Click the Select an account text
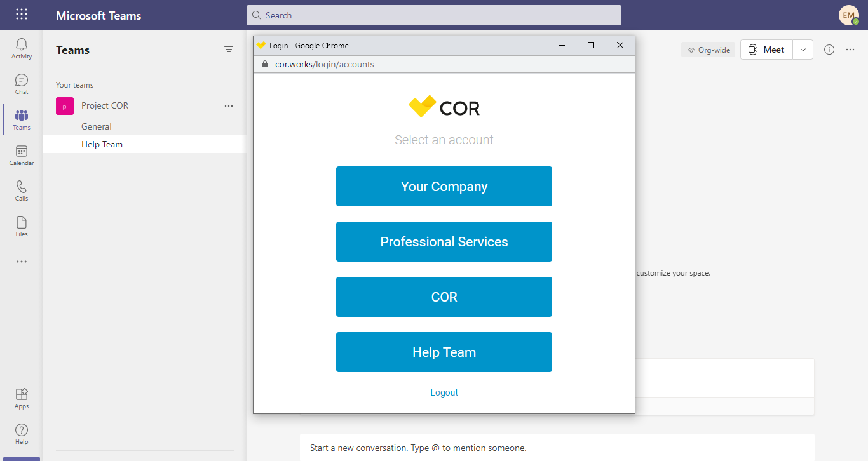This screenshot has width=868, height=461. click(444, 140)
